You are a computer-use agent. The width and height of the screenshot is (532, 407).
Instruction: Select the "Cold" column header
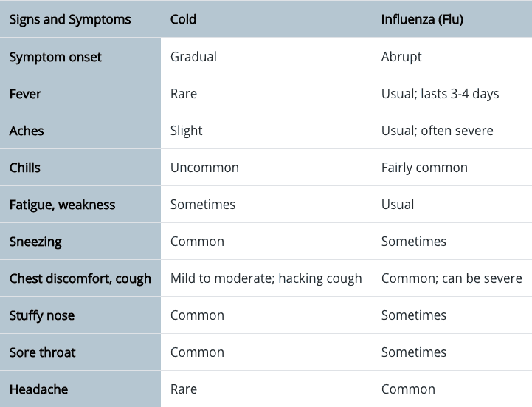point(183,20)
